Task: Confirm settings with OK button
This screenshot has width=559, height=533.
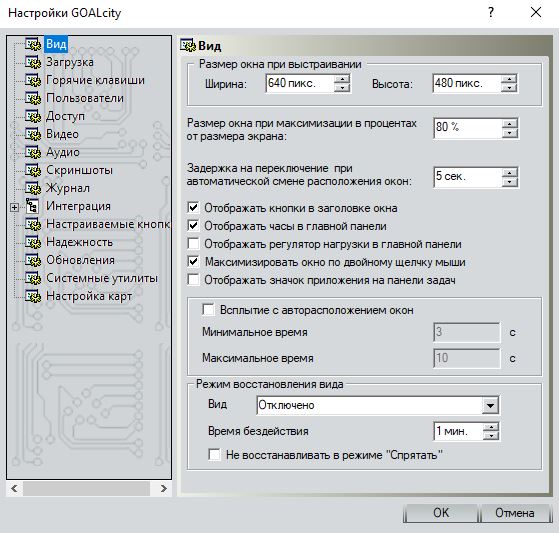Action: 441,513
